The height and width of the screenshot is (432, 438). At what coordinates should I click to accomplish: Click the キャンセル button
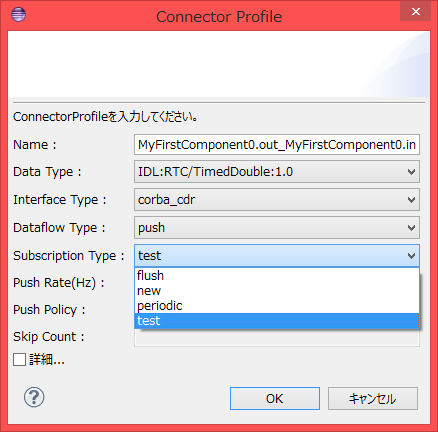(x=373, y=398)
